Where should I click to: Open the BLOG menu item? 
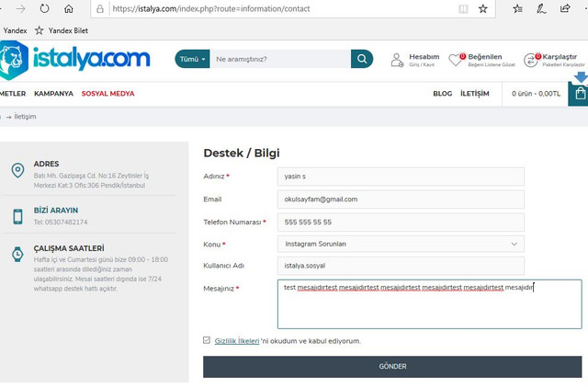[x=443, y=94]
